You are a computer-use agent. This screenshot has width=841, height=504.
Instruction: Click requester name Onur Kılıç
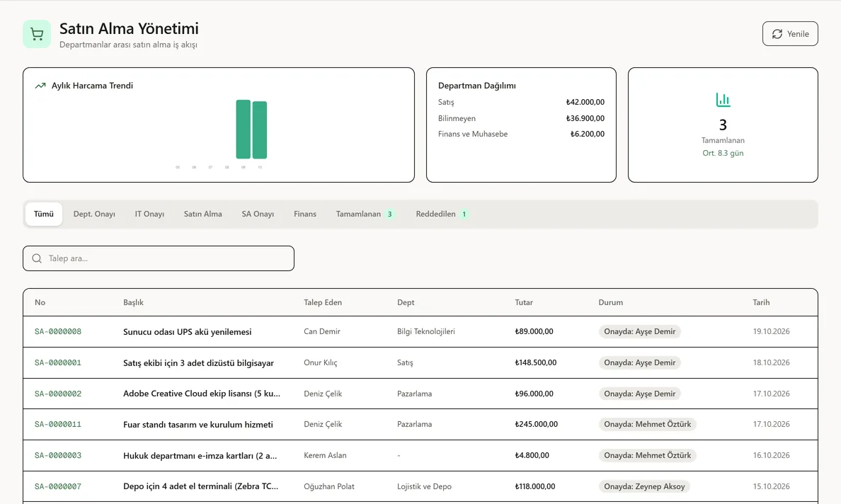coord(320,362)
